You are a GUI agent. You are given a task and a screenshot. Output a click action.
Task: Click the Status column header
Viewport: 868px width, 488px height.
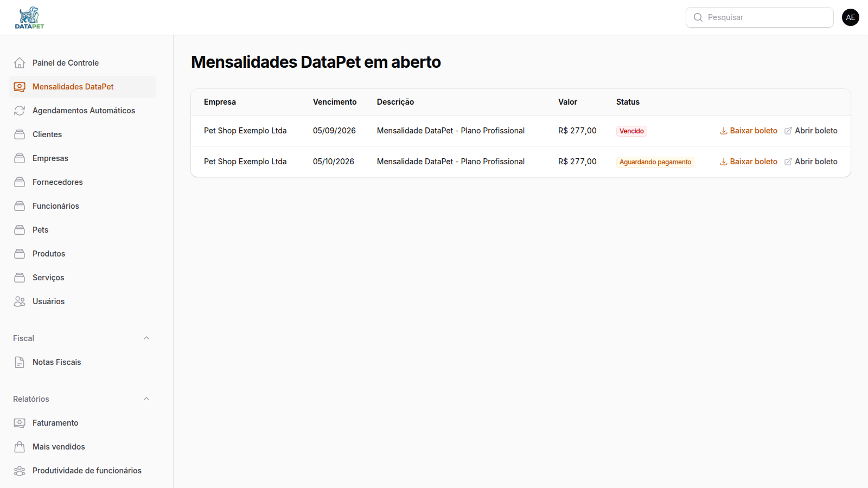(x=628, y=102)
